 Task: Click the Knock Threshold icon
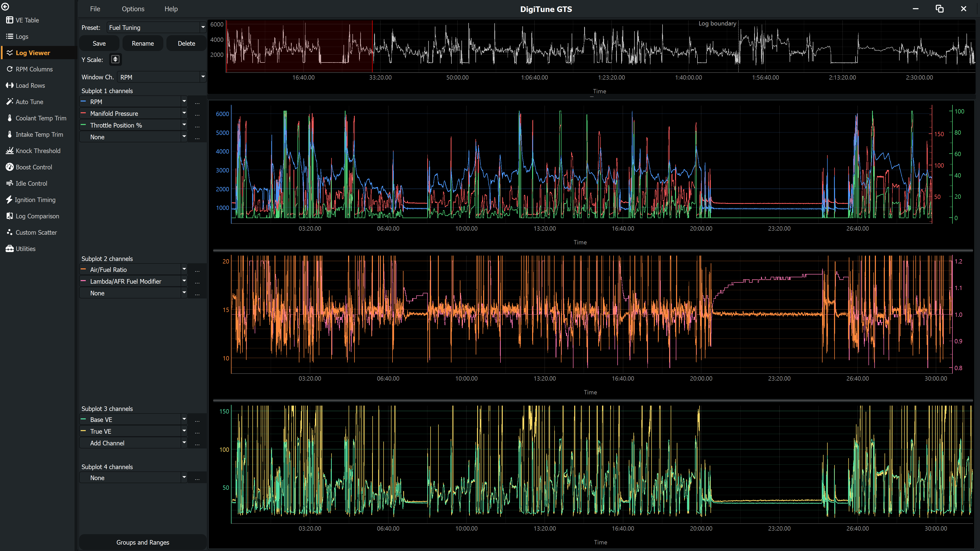[x=9, y=151]
